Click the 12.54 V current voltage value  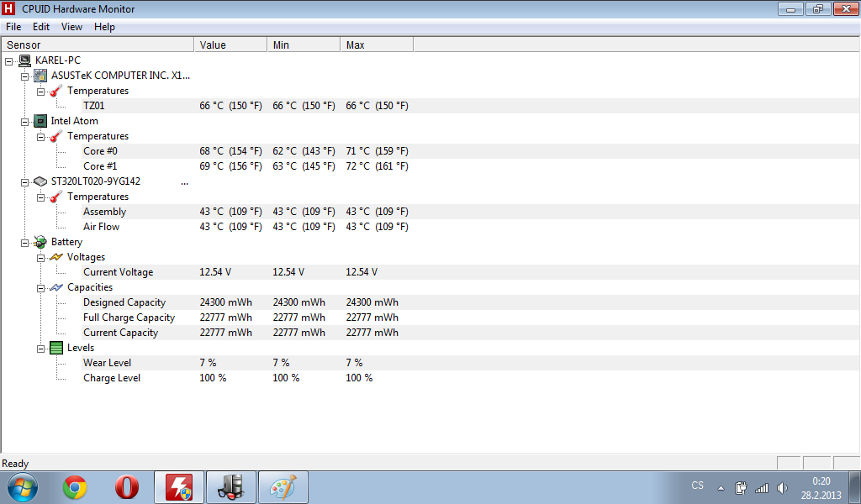coord(215,272)
